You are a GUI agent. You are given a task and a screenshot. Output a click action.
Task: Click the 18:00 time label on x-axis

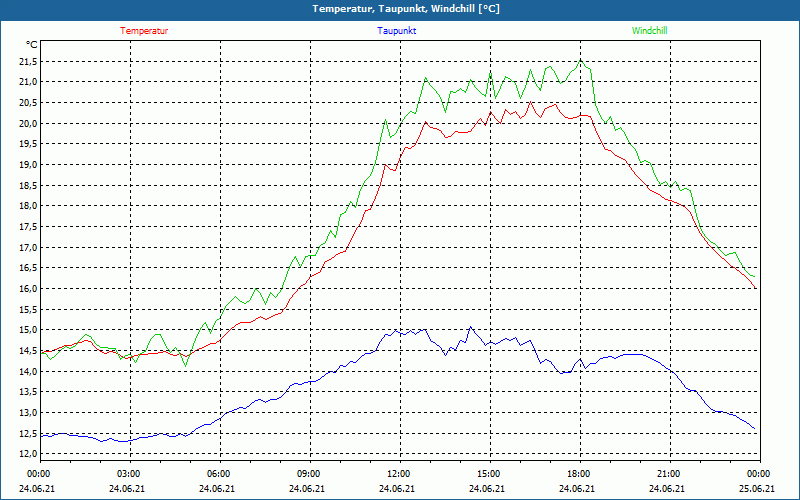(580, 474)
